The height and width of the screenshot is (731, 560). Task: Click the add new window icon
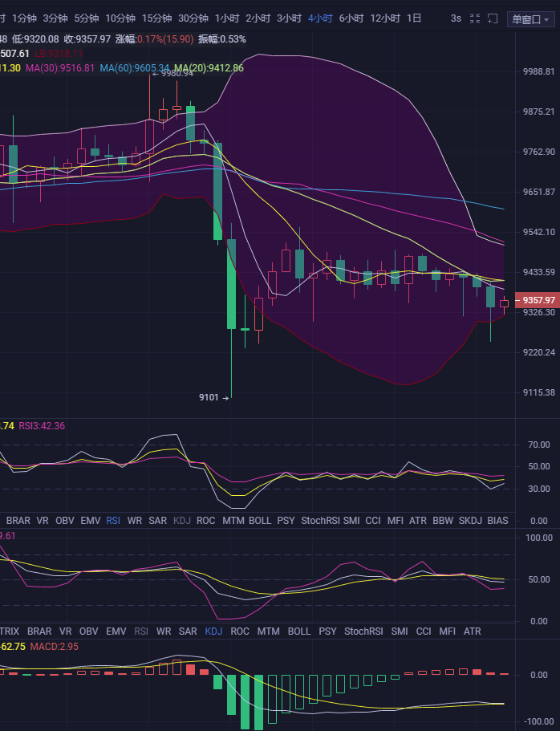pyautogui.click(x=493, y=18)
